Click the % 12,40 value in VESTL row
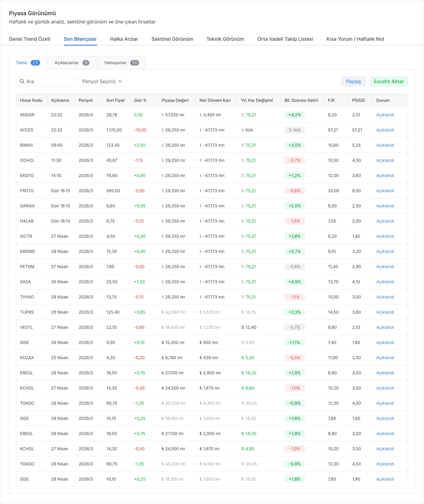 249,327
